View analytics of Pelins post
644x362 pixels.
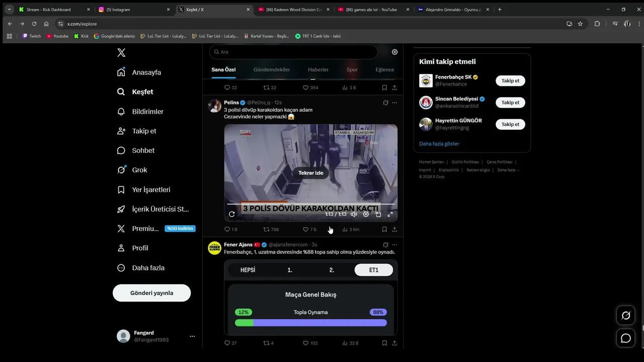coord(350,229)
